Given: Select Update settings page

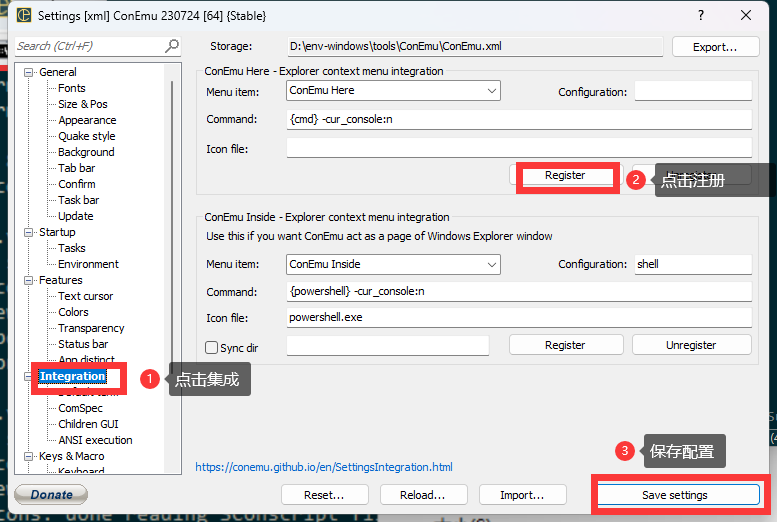Looking at the screenshot, I should (76, 216).
